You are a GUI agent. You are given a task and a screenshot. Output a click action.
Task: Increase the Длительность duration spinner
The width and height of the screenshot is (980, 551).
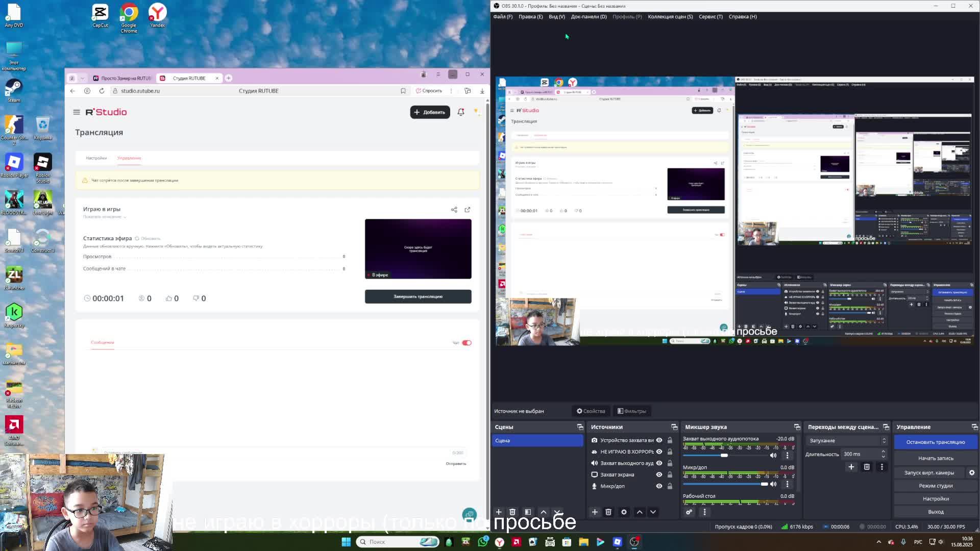pyautogui.click(x=883, y=452)
